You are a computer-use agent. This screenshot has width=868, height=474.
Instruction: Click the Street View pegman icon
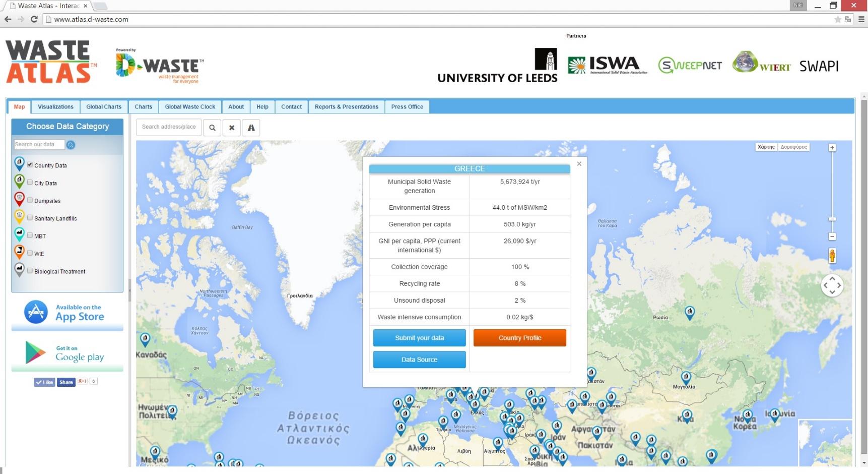pyautogui.click(x=832, y=256)
